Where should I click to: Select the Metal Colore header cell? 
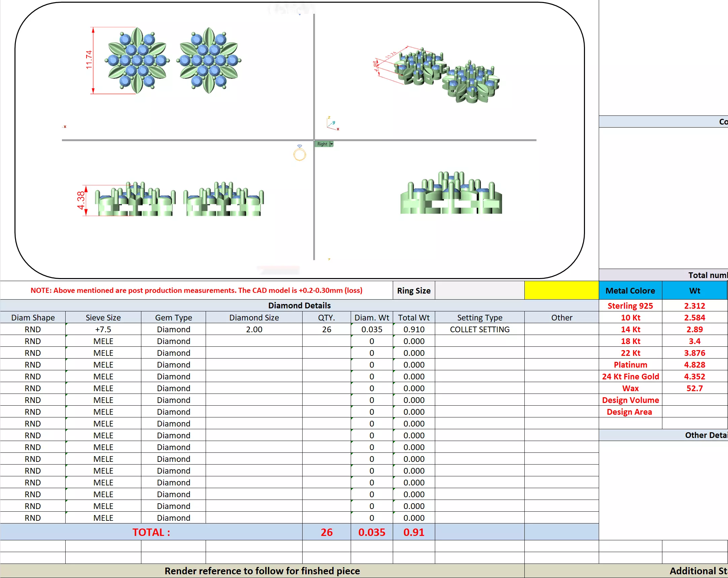tap(630, 291)
